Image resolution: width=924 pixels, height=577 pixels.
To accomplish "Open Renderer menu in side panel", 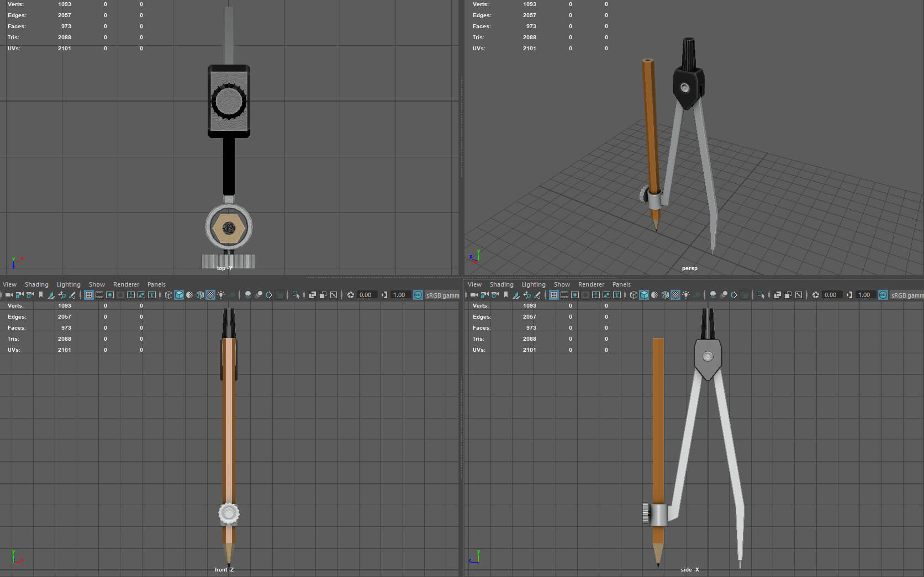I will (x=591, y=284).
